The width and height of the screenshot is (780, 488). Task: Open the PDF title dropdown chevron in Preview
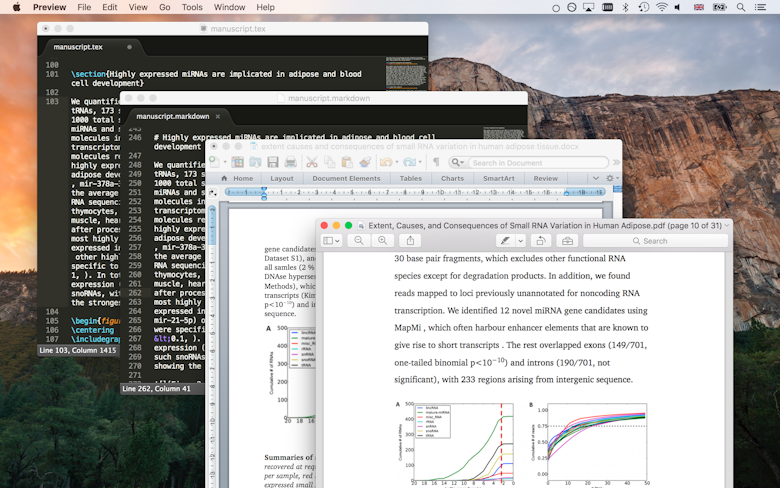(x=727, y=225)
